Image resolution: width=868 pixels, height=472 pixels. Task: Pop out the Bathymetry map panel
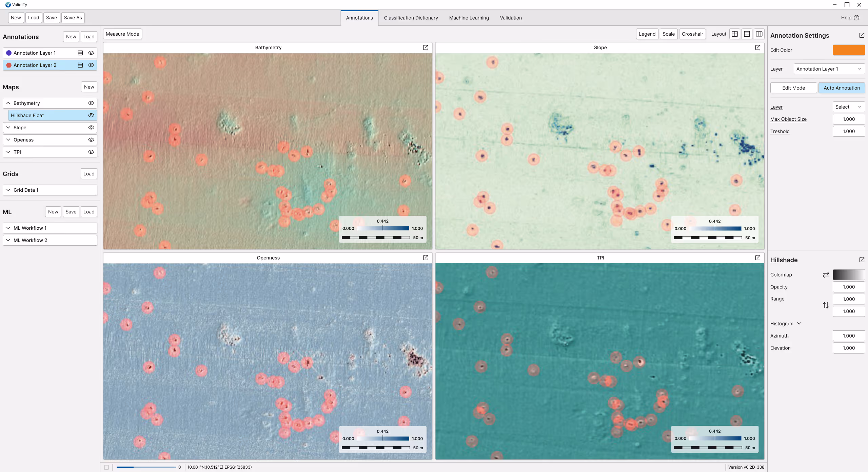pyautogui.click(x=426, y=48)
